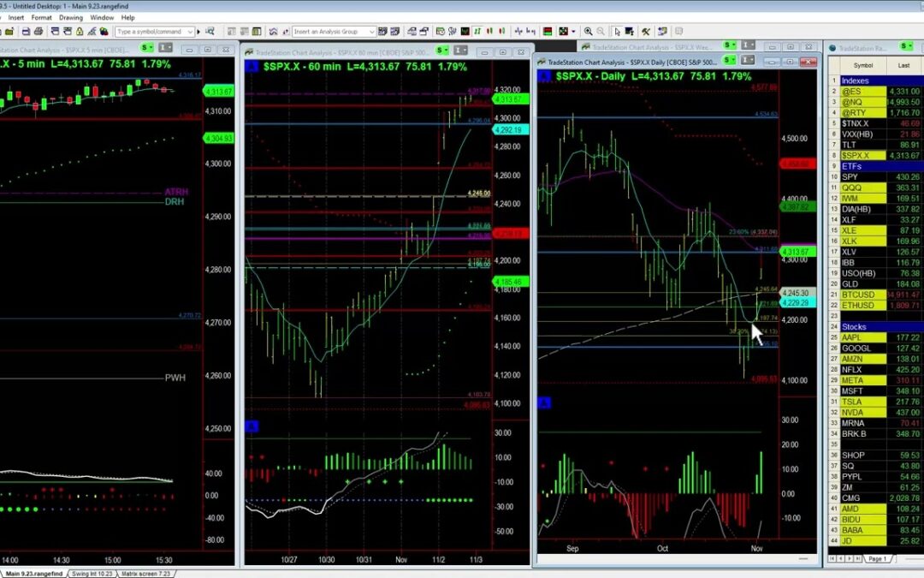Open the Format menu

(x=41, y=18)
